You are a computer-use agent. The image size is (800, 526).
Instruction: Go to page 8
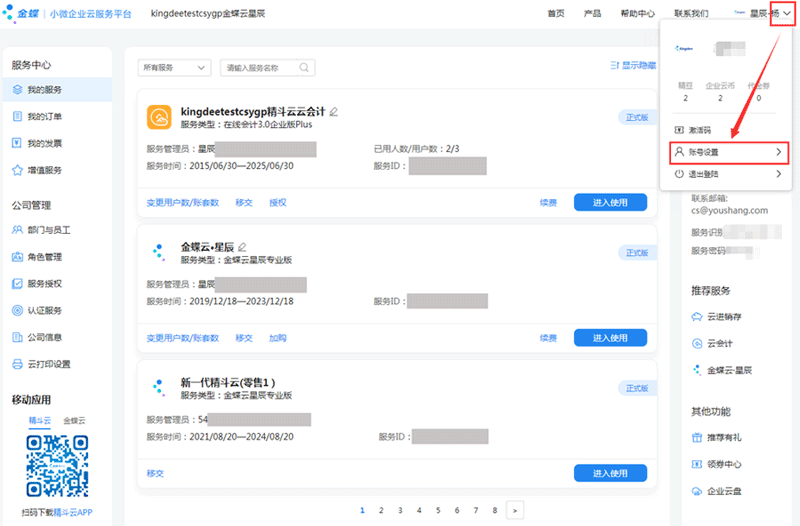click(x=494, y=510)
